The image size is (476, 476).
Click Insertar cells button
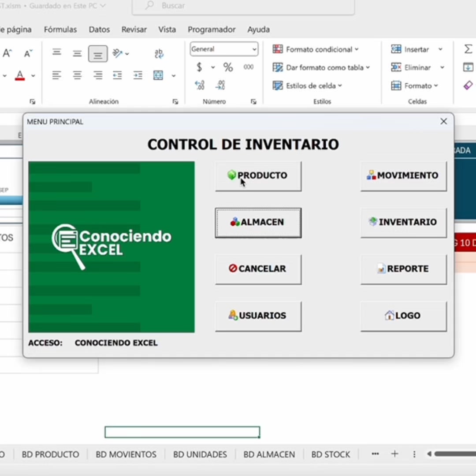410,49
